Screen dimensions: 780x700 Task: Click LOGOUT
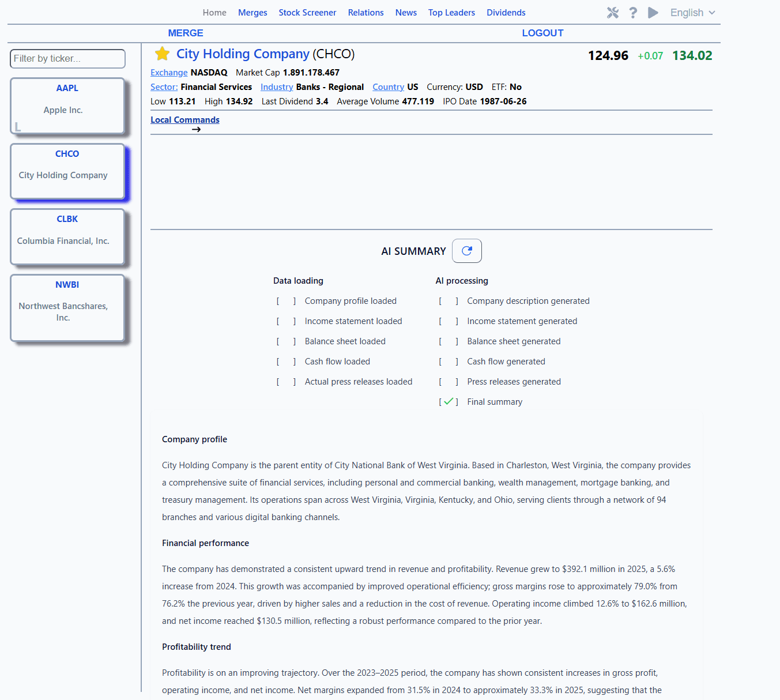pos(542,33)
